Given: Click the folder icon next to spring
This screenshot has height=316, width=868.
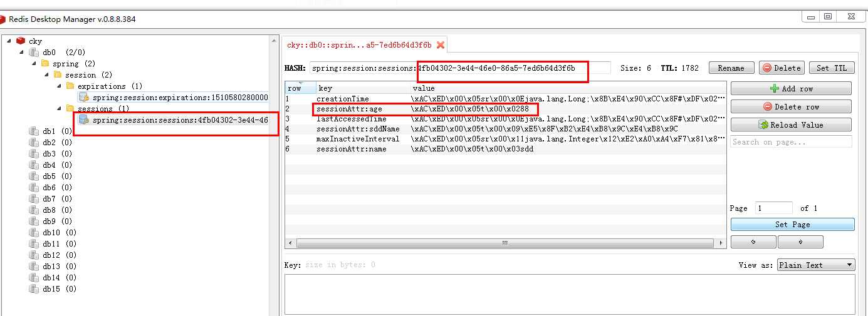Looking at the screenshot, I should point(45,64).
